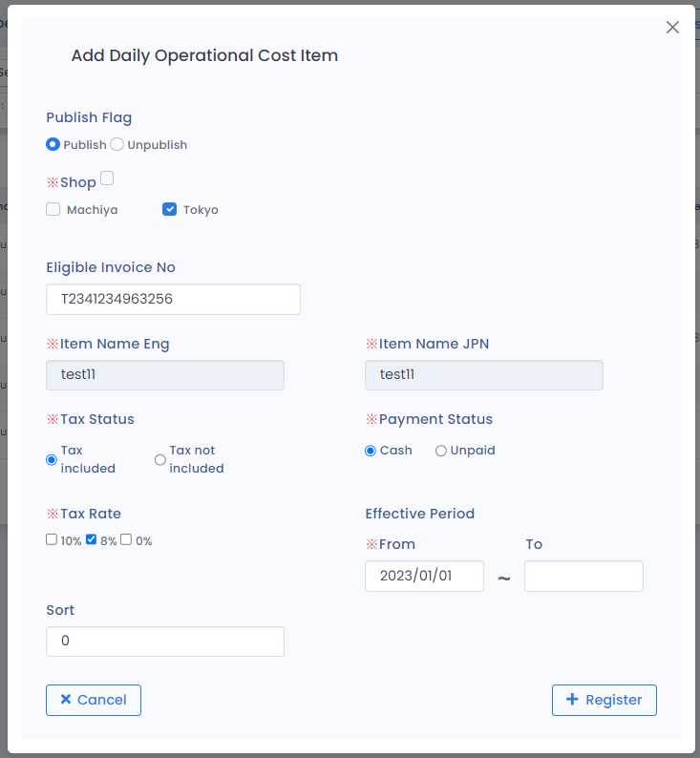This screenshot has width=700, height=758.
Task: Close the dialog with the X icon
Action: coord(672,28)
